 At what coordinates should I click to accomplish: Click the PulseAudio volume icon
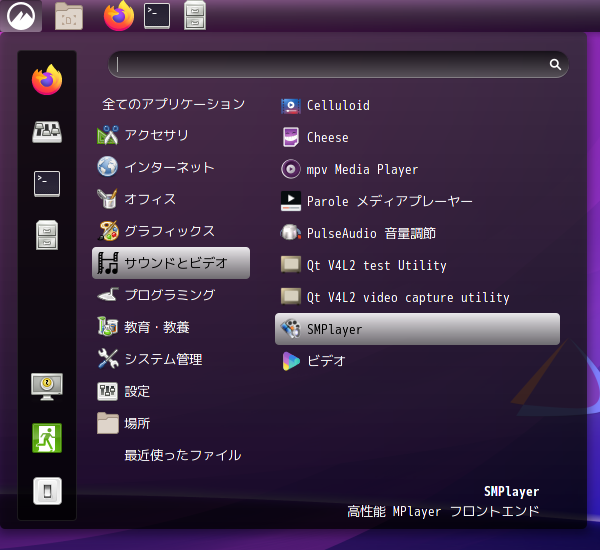[291, 232]
